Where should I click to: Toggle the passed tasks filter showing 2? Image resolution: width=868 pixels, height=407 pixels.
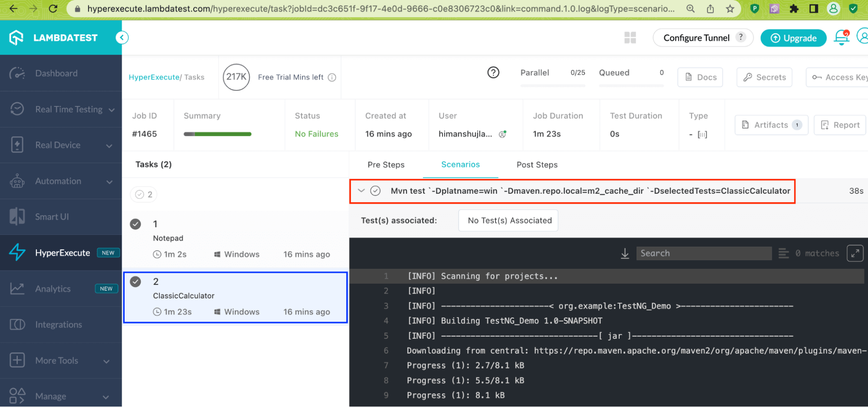pos(144,195)
